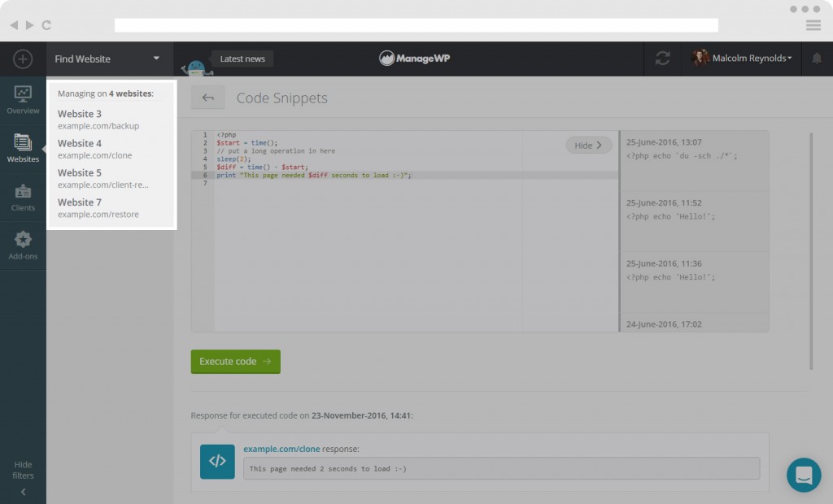Open the Latest news bubble

[x=242, y=59]
